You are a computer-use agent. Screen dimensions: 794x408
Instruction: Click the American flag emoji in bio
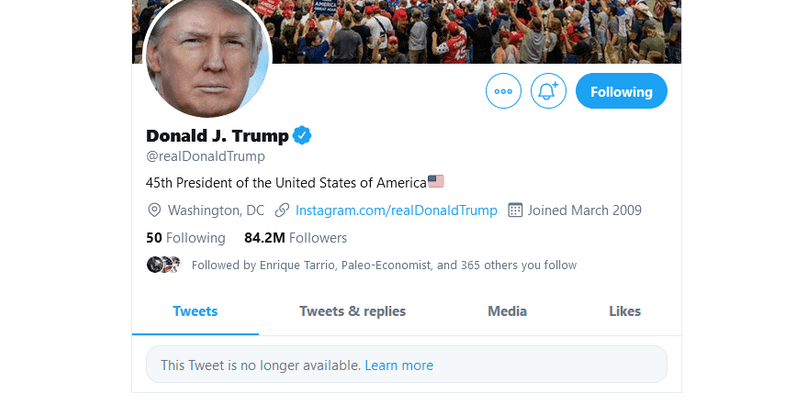tap(435, 182)
